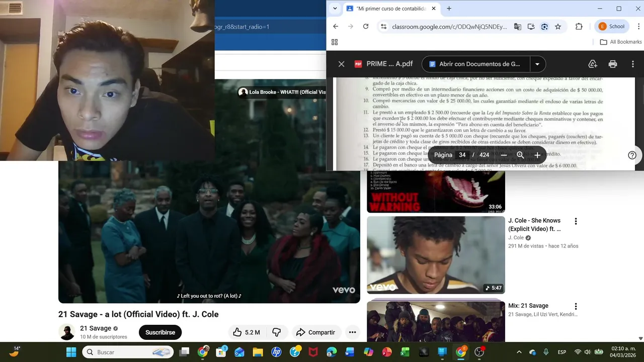Expand the Abrir con dropdown arrow
644x362 pixels.
537,64
